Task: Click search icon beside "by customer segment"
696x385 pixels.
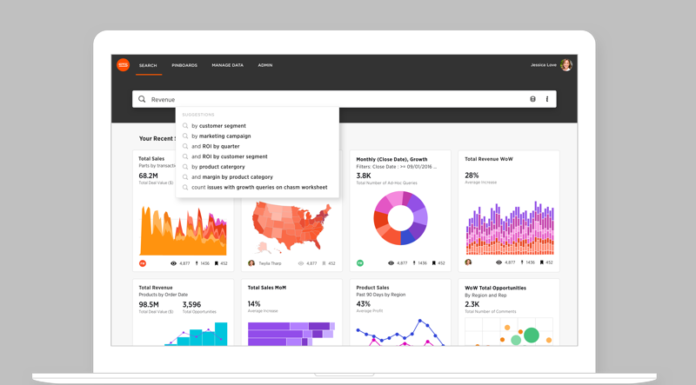Action: click(x=185, y=126)
